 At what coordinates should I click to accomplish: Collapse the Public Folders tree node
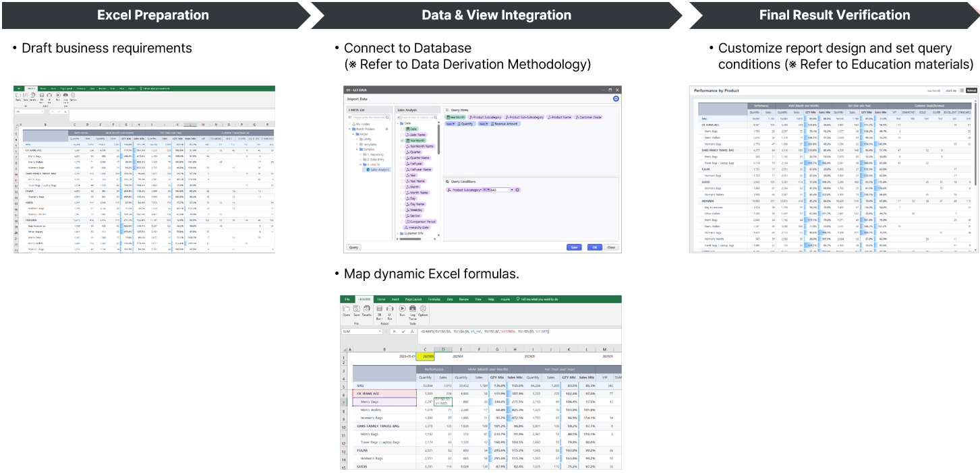(349, 129)
